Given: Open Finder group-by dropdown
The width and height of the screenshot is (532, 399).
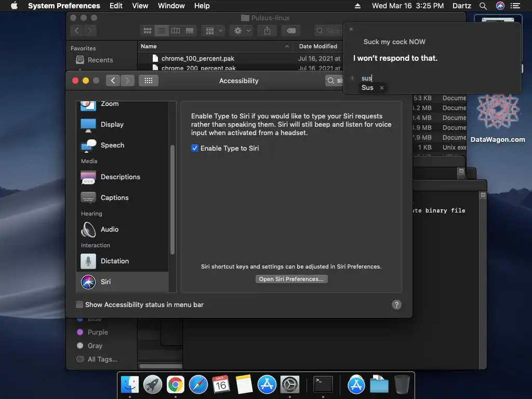Looking at the screenshot, I should coord(214,31).
